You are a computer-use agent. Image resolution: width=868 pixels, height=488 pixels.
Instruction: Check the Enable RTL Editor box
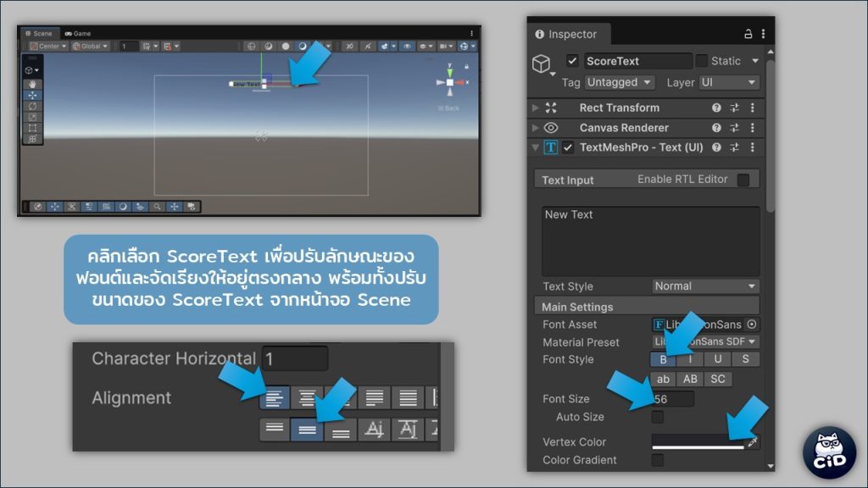(743, 180)
